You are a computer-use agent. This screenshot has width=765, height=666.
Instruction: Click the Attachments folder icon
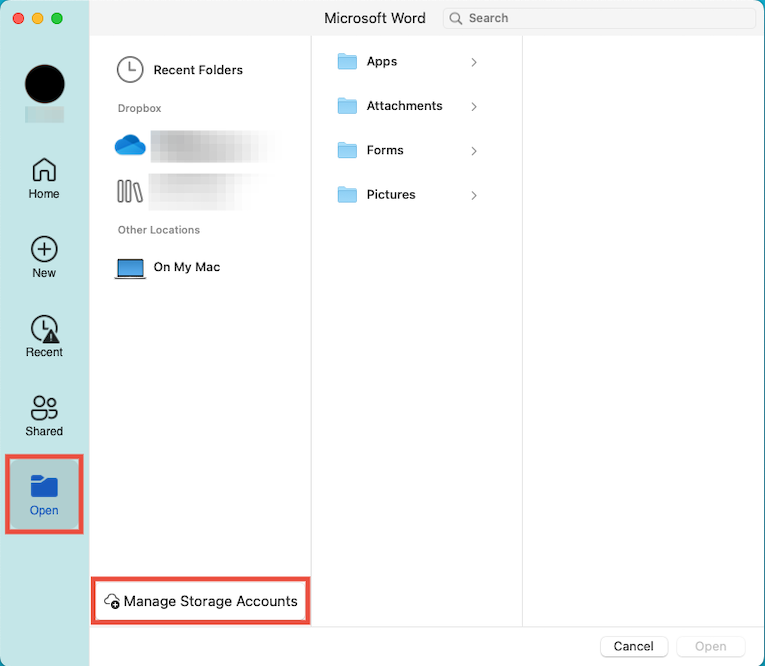click(347, 106)
